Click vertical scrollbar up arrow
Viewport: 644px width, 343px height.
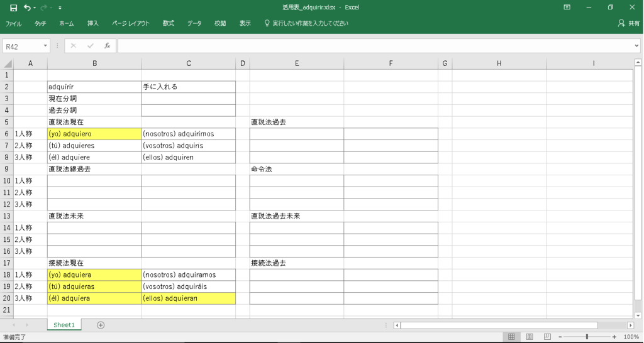638,63
